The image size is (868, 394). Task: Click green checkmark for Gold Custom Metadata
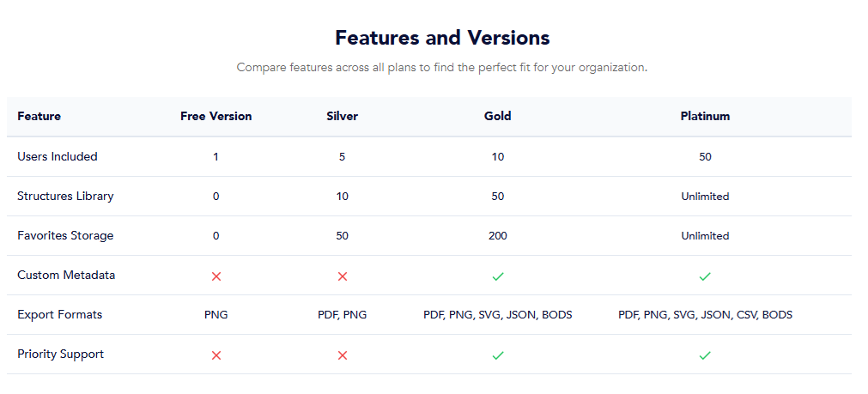pos(498,276)
